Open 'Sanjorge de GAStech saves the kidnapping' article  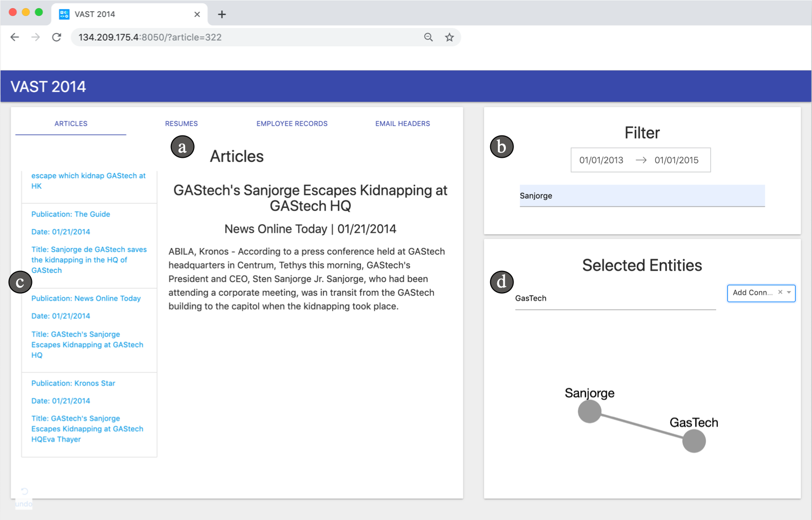pos(89,260)
